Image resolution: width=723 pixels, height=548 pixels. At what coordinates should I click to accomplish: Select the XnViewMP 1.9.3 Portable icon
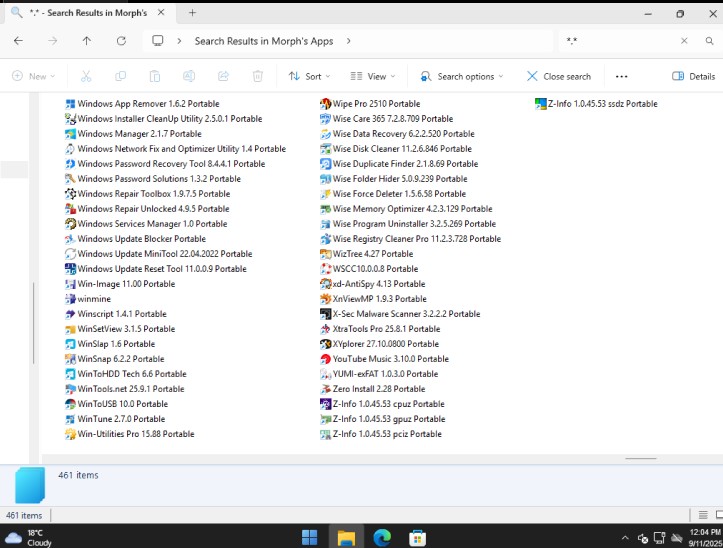tap(326, 299)
